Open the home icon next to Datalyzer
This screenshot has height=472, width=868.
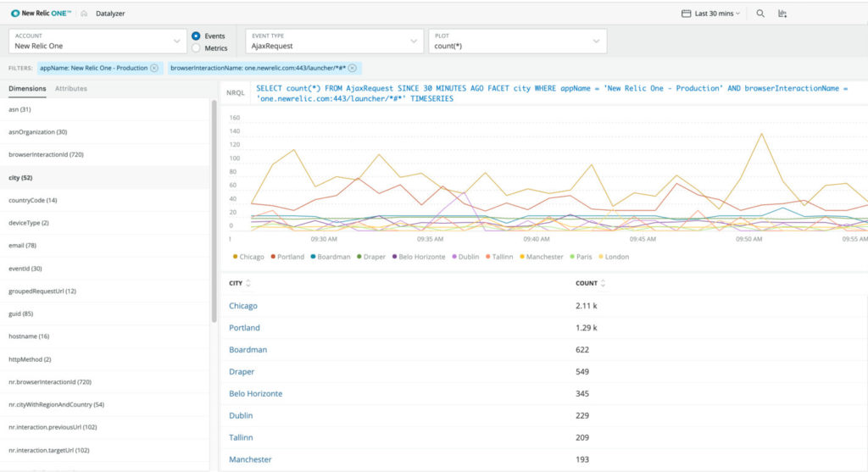pos(84,14)
